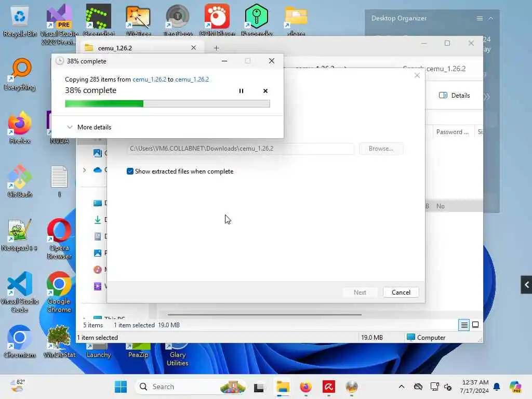The height and width of the screenshot is (399, 532).
Task: Click the Password column header
Action: pyautogui.click(x=453, y=132)
